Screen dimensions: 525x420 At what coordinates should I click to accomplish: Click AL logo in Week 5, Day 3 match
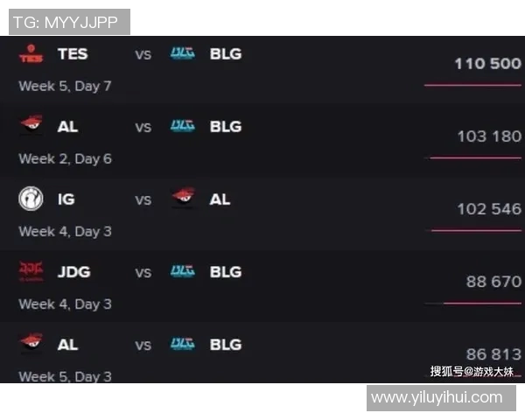point(31,344)
